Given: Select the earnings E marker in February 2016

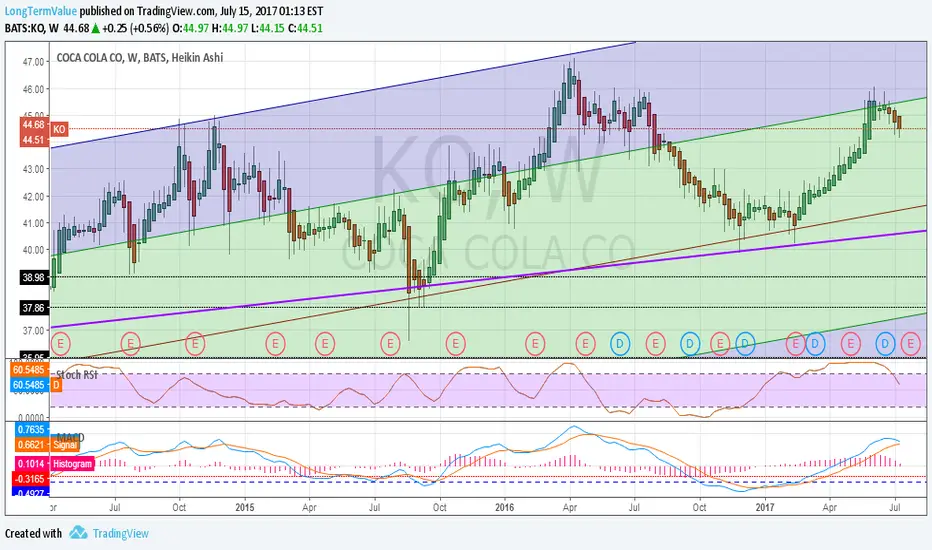Looking at the screenshot, I should 535,343.
